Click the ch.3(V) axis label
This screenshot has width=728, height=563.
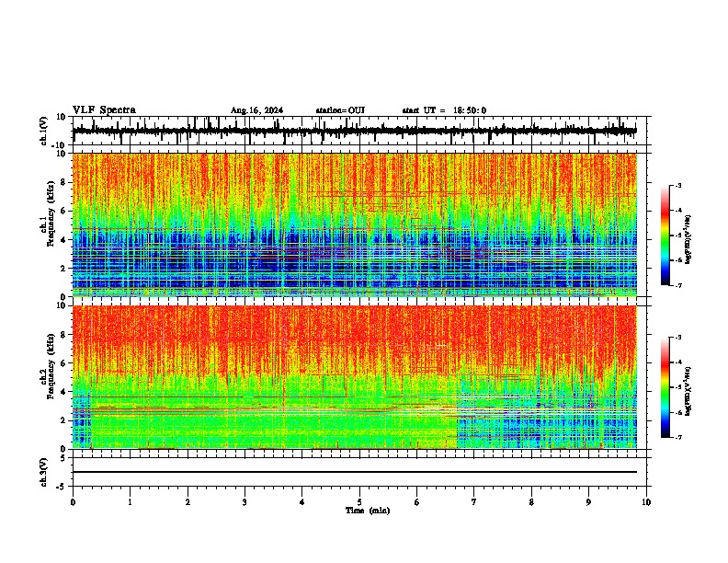coord(44,472)
